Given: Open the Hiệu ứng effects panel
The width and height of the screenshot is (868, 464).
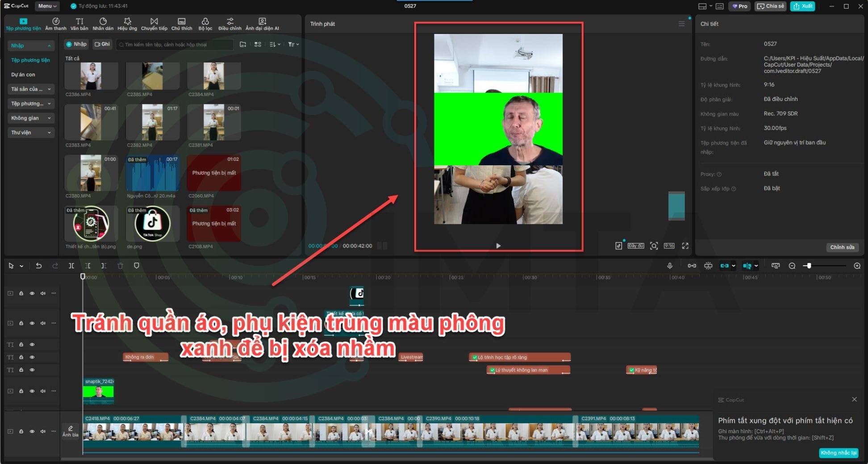Looking at the screenshot, I should coord(127,24).
